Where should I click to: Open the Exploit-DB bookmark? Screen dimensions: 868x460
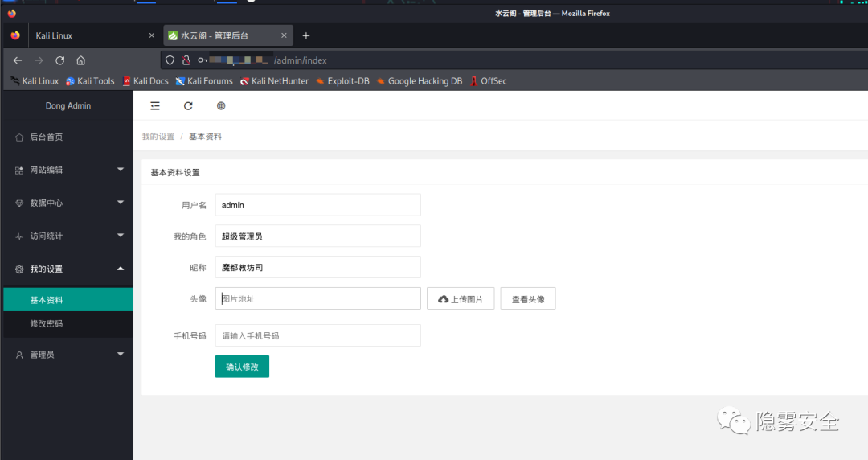pyautogui.click(x=342, y=81)
